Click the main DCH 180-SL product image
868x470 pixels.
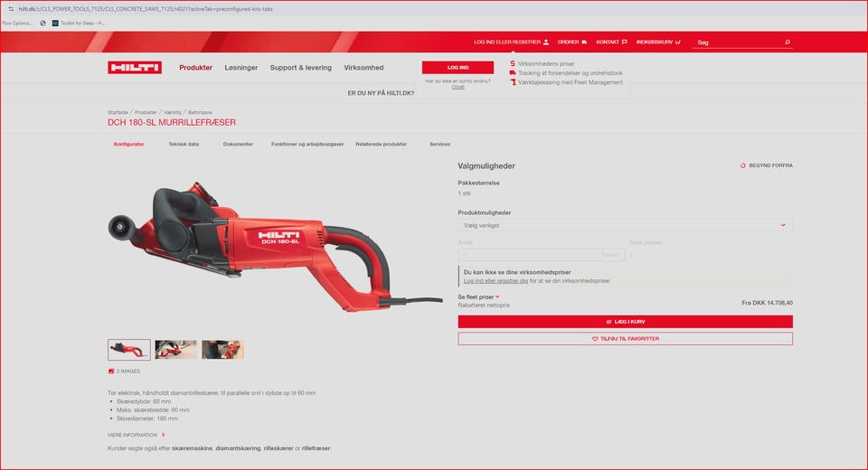275,247
